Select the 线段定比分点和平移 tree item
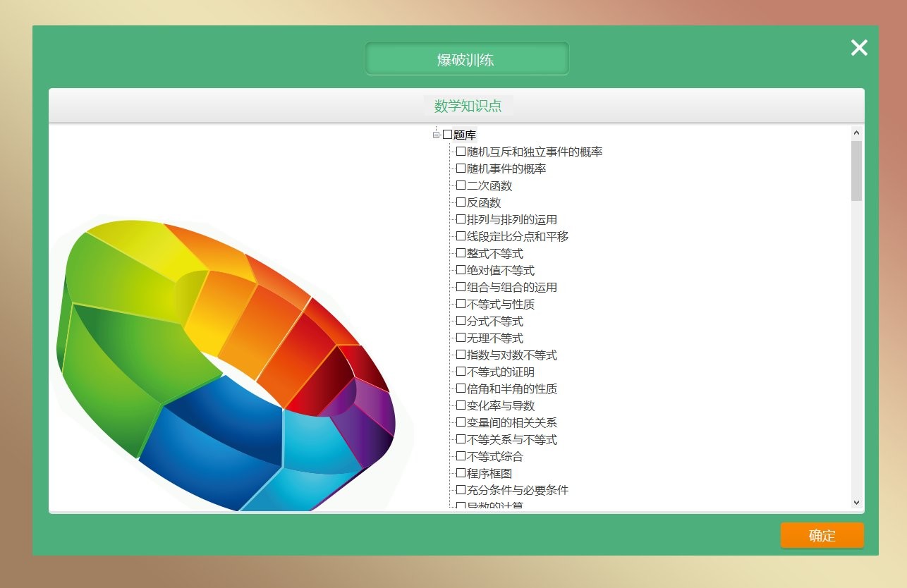 517,236
